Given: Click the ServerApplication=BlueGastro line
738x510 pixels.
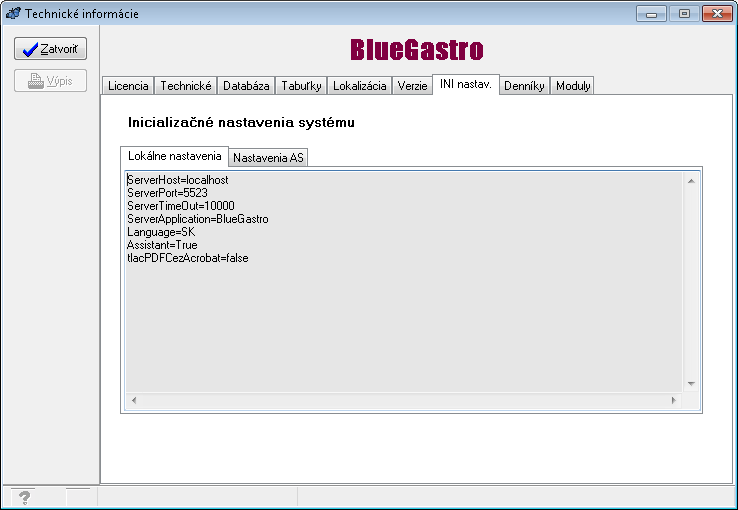Looking at the screenshot, I should tap(198, 219).
